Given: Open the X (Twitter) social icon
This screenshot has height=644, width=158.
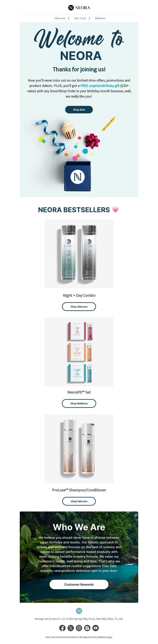Looking at the screenshot, I should 71,628.
